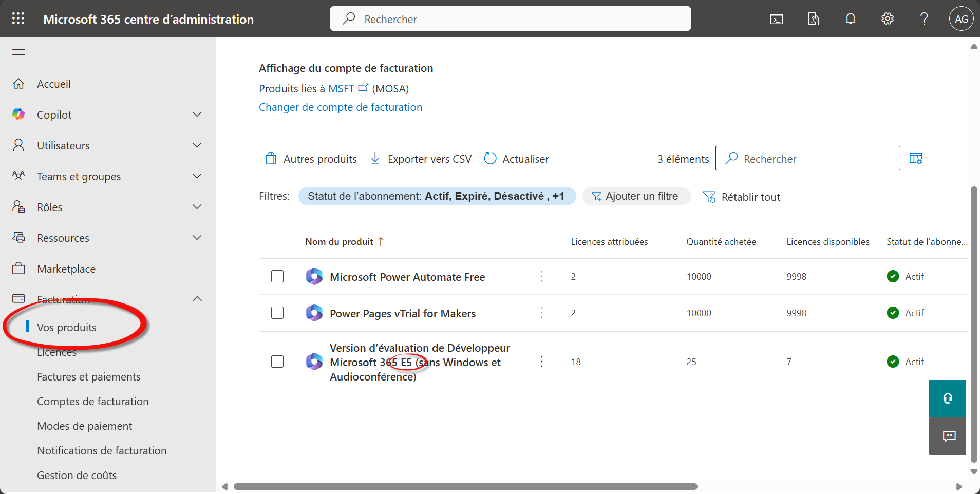Check the Microsoft Power Automate Free row
The image size is (980, 494).
point(277,277)
